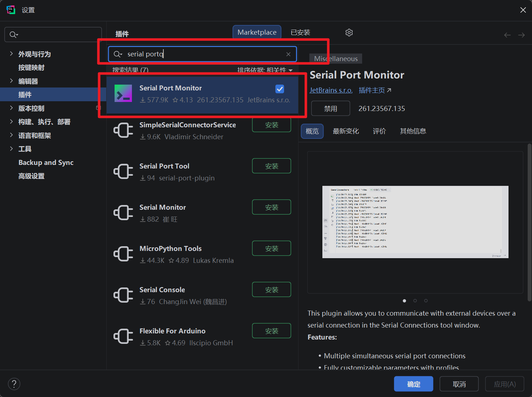Expand the 外观与行为 settings group
The image size is (532, 397).
pos(11,54)
